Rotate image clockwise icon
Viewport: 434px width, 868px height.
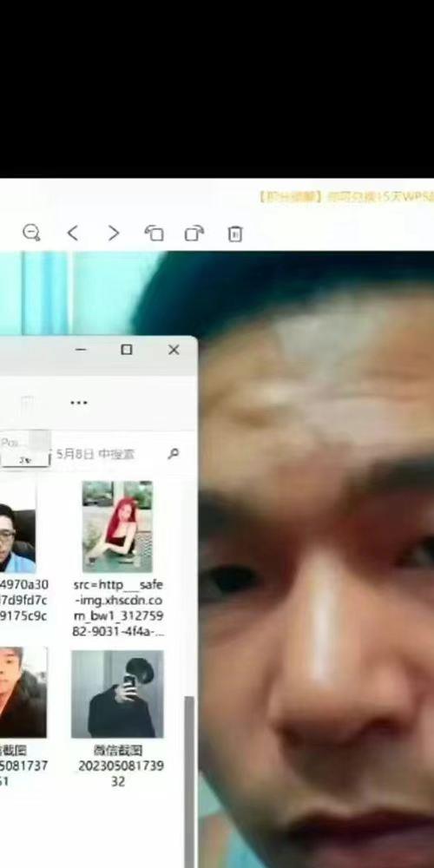tap(194, 233)
